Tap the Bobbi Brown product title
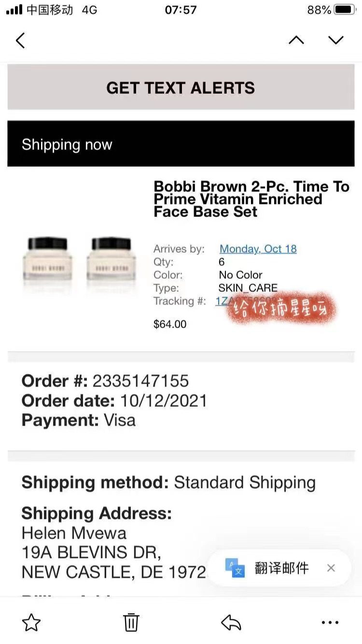362x644 pixels. 251,199
